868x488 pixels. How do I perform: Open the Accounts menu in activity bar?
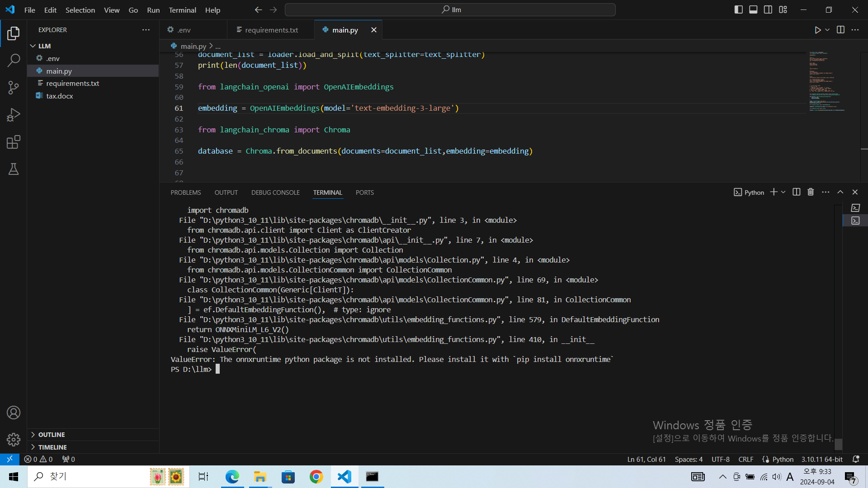pyautogui.click(x=14, y=413)
